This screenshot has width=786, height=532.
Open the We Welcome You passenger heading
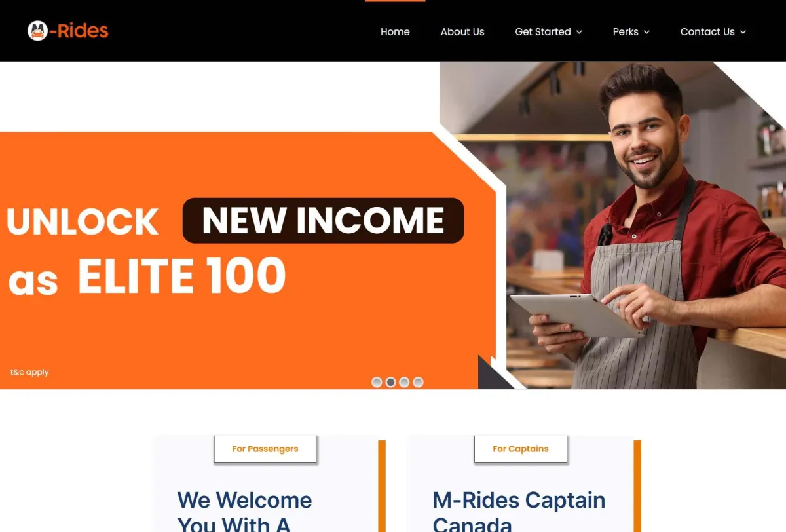pos(244,511)
